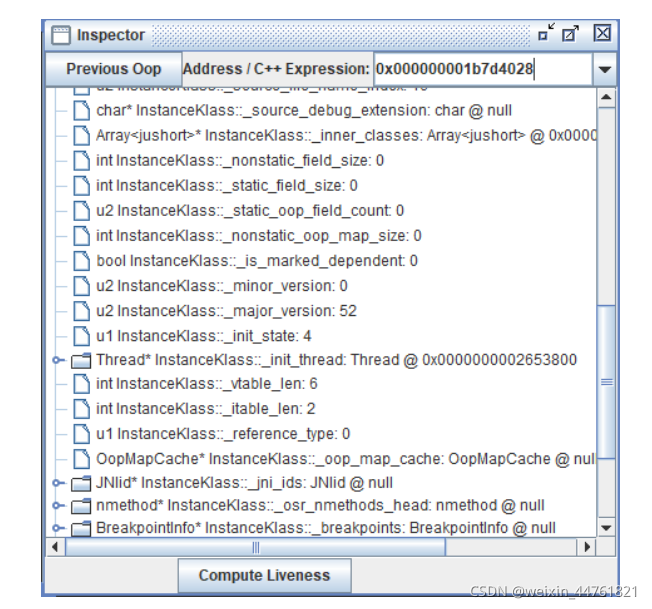Select the _nonstatic_field_size: 0 row
Viewport: 652px width, 609px height.
tap(240, 160)
